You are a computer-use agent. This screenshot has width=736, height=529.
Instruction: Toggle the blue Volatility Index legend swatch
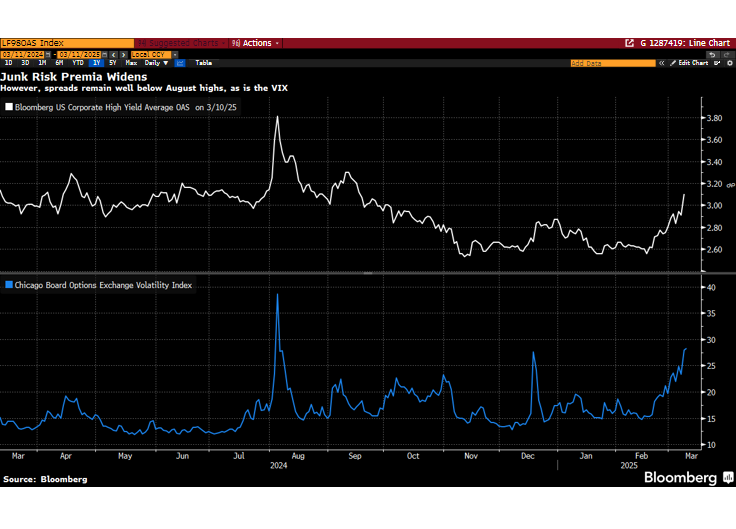[9, 284]
